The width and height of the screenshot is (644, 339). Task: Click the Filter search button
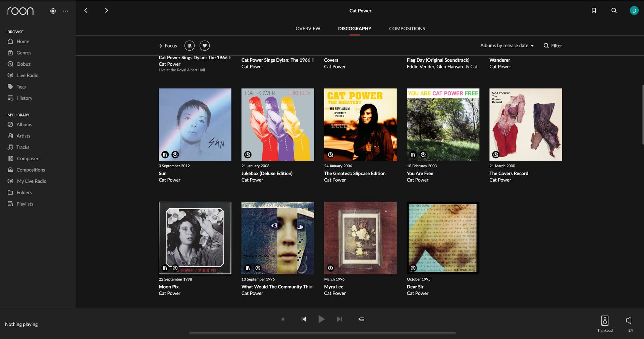[x=553, y=46]
